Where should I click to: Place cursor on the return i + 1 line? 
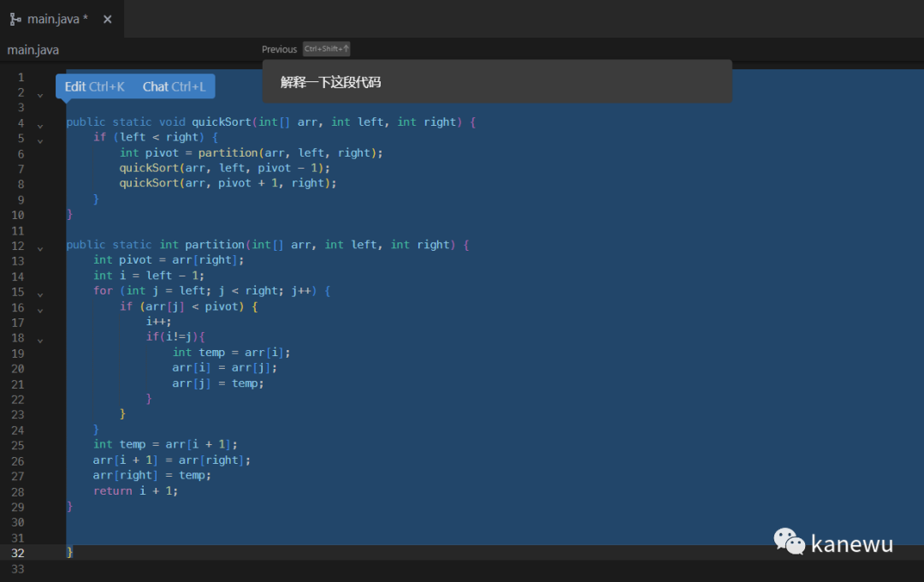pyautogui.click(x=135, y=491)
